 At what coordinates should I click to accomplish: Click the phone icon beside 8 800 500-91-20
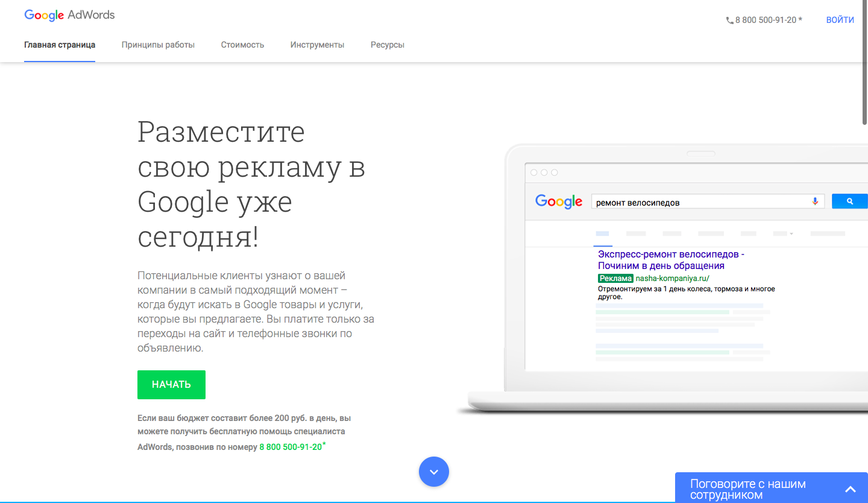tap(729, 20)
